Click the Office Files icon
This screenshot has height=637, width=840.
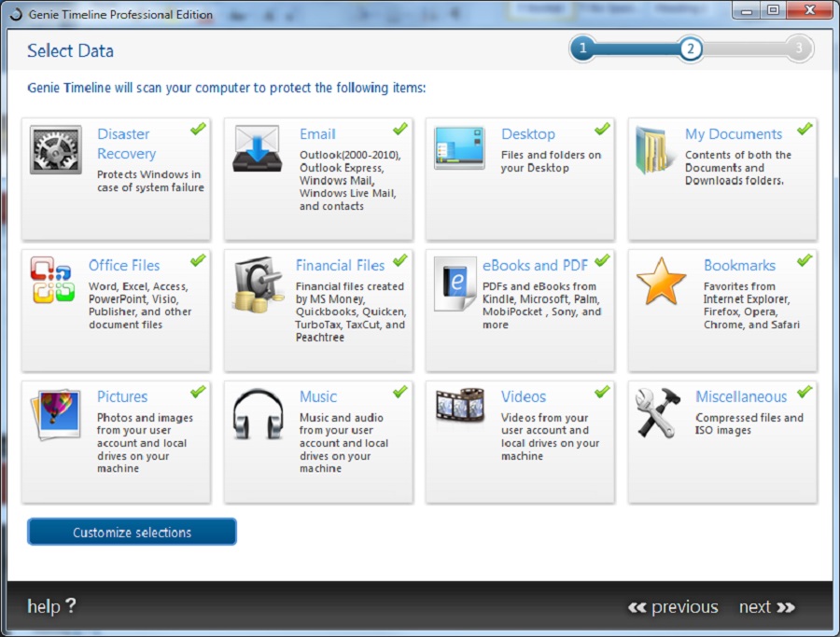click(x=52, y=280)
